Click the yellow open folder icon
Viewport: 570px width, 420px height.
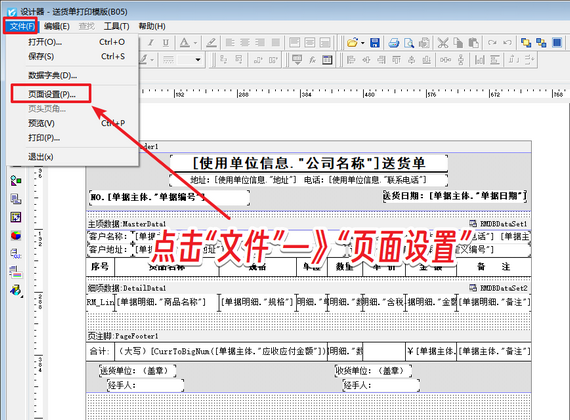pyautogui.click(x=352, y=43)
